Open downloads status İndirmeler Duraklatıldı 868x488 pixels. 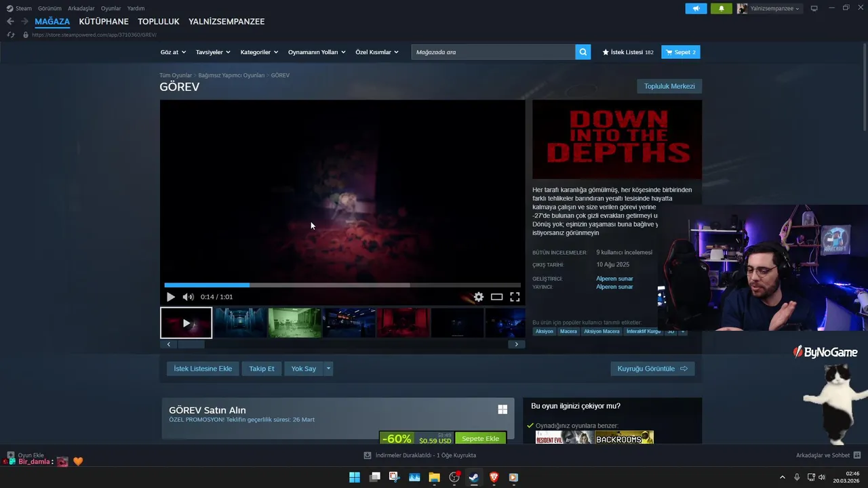coord(420,455)
